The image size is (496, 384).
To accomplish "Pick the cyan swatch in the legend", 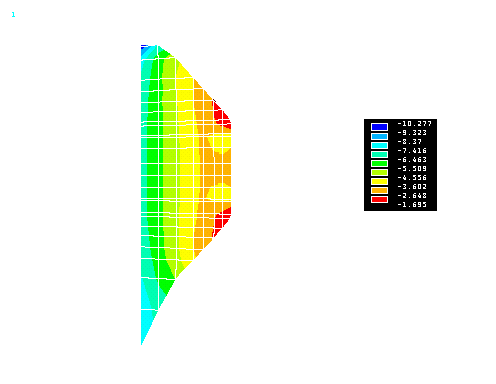I will tap(379, 145).
